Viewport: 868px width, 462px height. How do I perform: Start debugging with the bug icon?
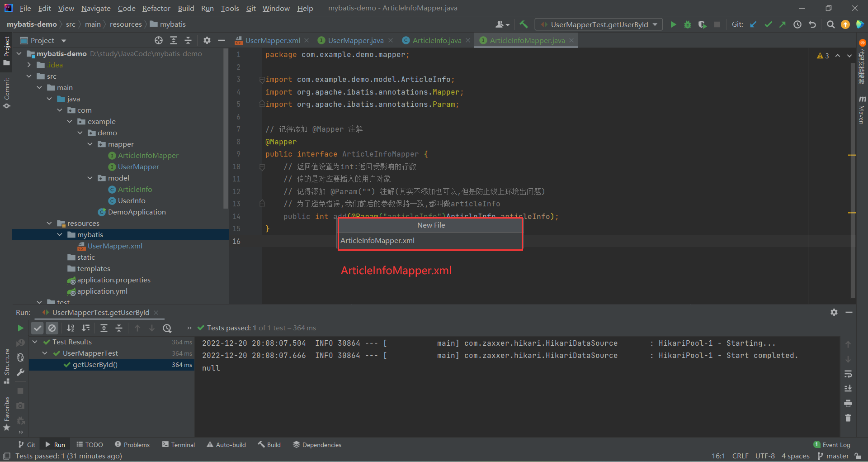coord(688,24)
